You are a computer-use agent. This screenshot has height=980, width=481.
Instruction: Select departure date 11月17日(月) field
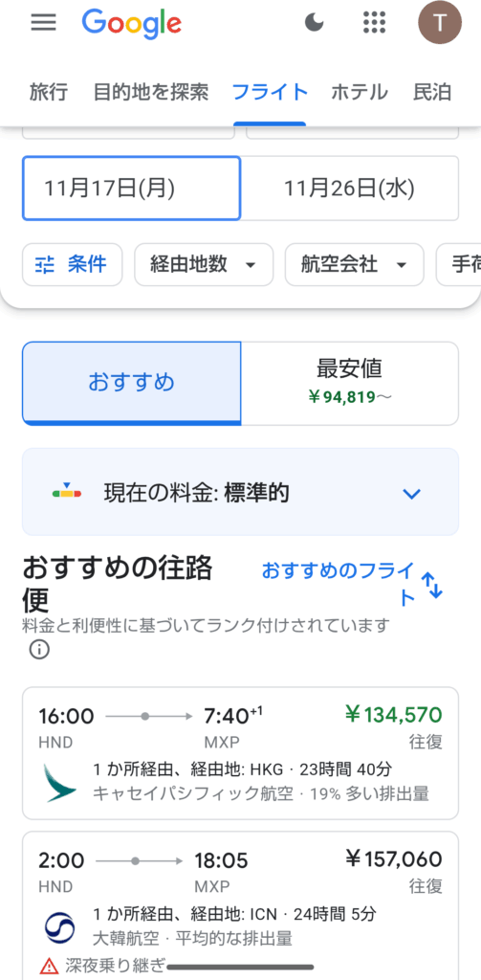point(131,189)
